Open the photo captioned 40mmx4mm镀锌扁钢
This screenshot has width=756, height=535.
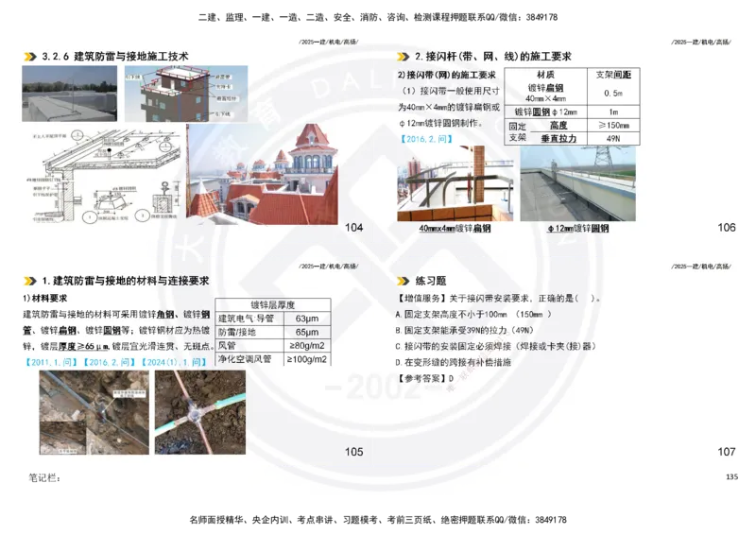point(455,183)
